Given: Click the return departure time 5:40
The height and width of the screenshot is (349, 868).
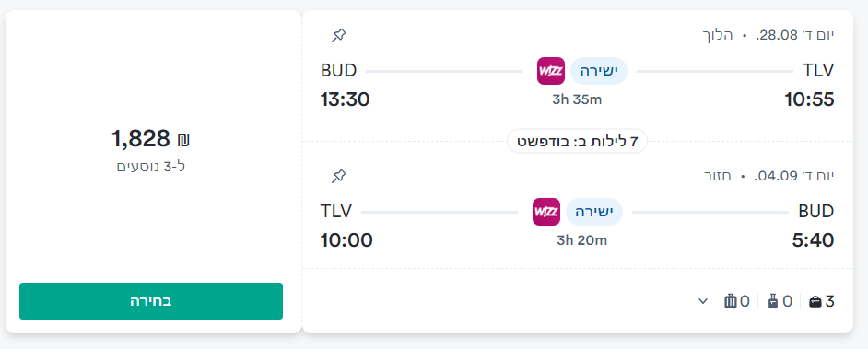Looking at the screenshot, I should 814,241.
